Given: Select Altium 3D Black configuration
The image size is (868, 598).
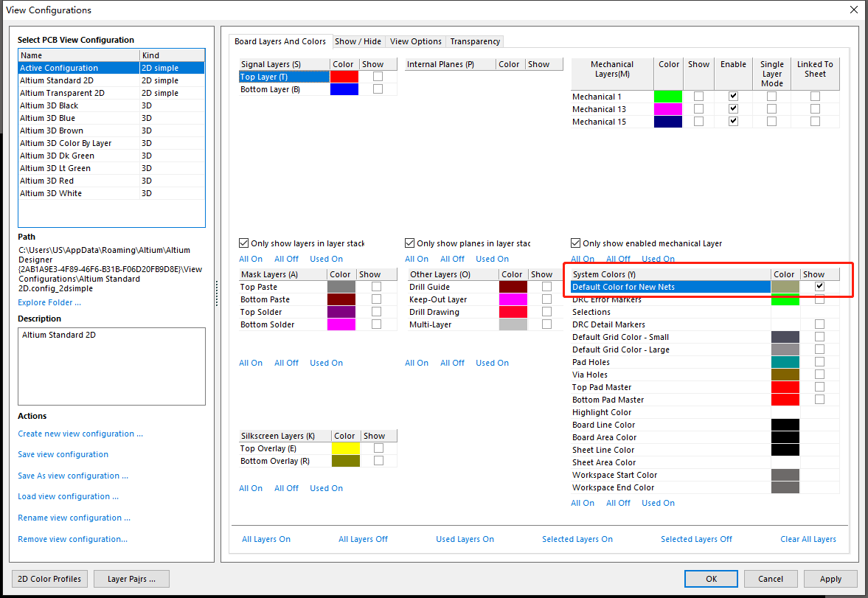Looking at the screenshot, I should coord(112,105).
